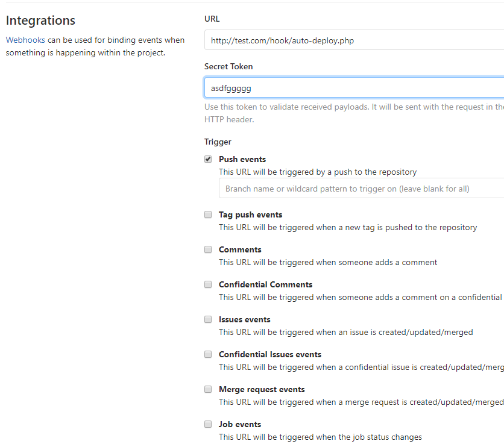Image resolution: width=504 pixels, height=444 pixels.
Task: Enable the Issues events checkbox
Action: [208, 319]
